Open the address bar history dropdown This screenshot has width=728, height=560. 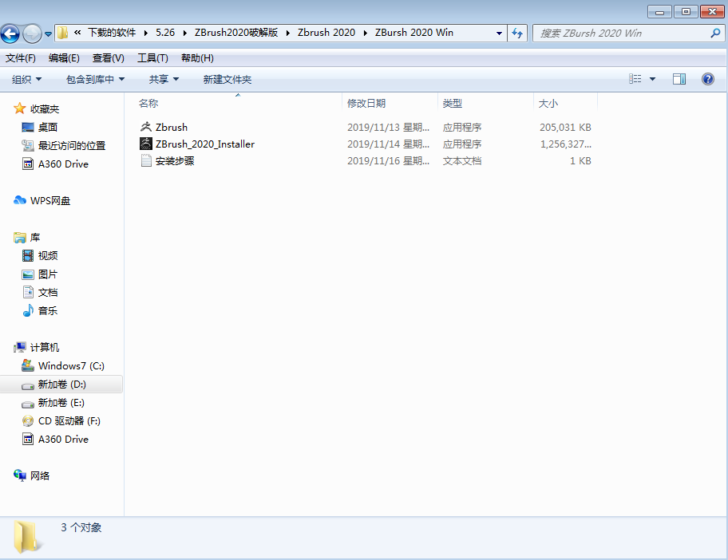pyautogui.click(x=499, y=33)
